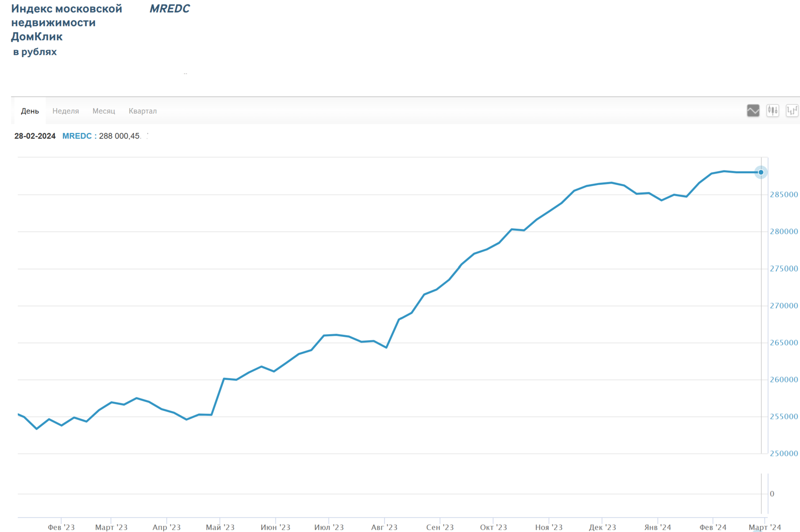Click the title Индекс московской недвижимости ДомКлик
The height and width of the screenshot is (532, 800).
coord(67,22)
